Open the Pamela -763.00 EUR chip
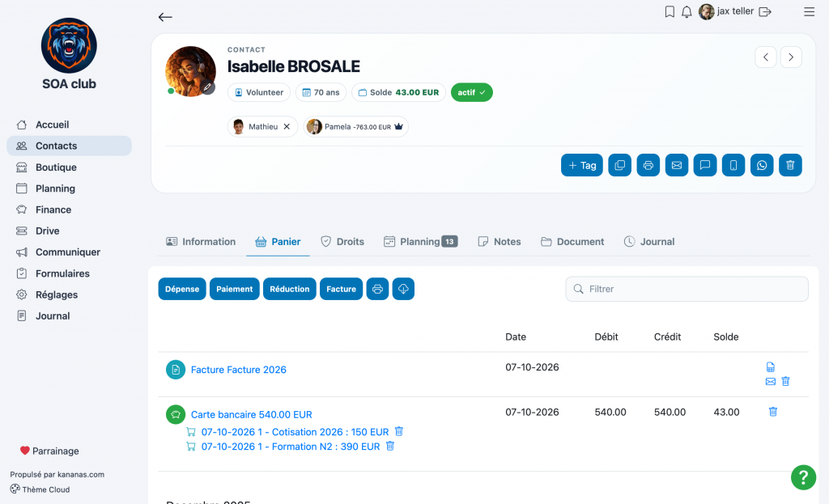 [356, 127]
